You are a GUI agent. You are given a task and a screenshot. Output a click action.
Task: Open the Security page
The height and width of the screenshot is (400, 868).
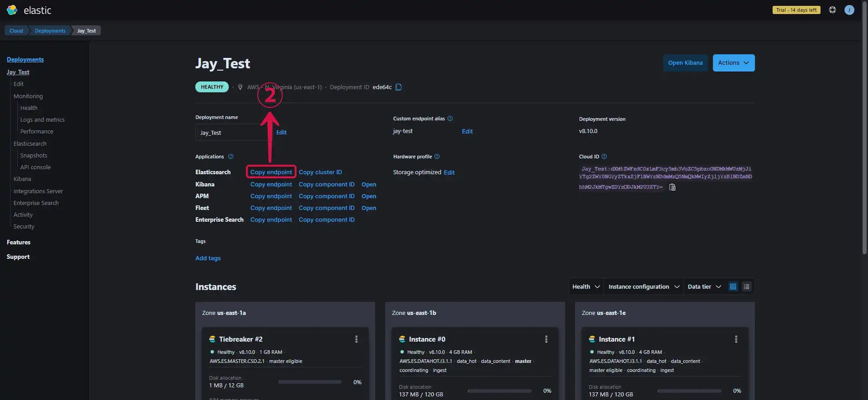[24, 227]
